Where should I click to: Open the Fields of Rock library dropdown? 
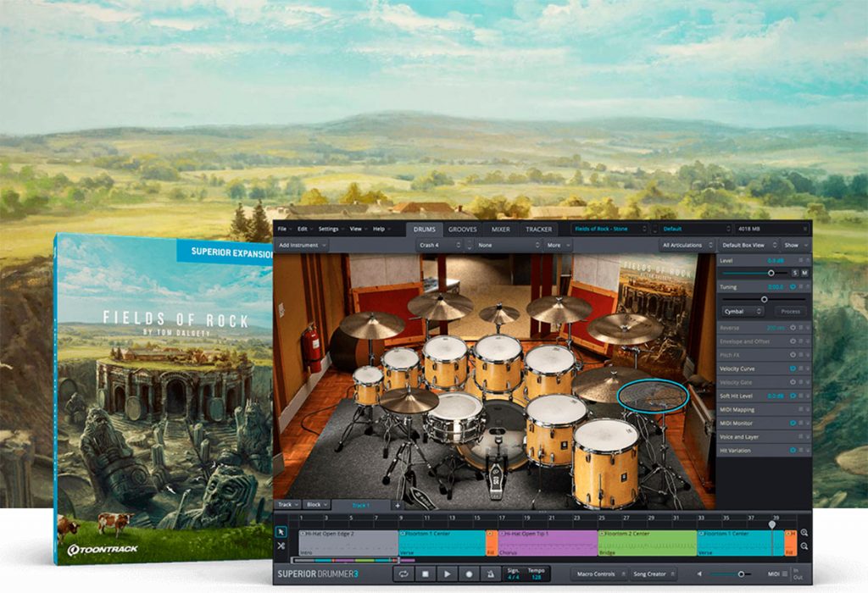tap(610, 229)
